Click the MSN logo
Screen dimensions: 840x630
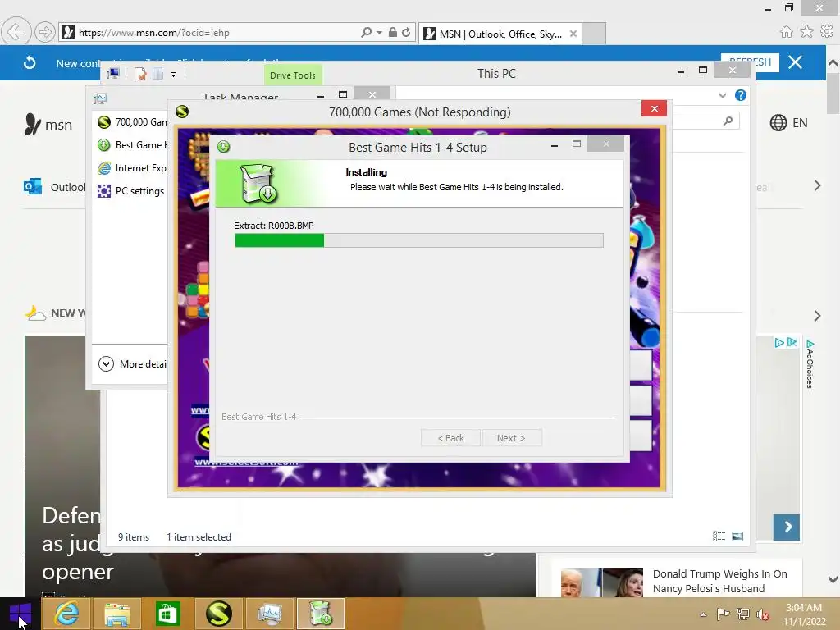[48, 125]
